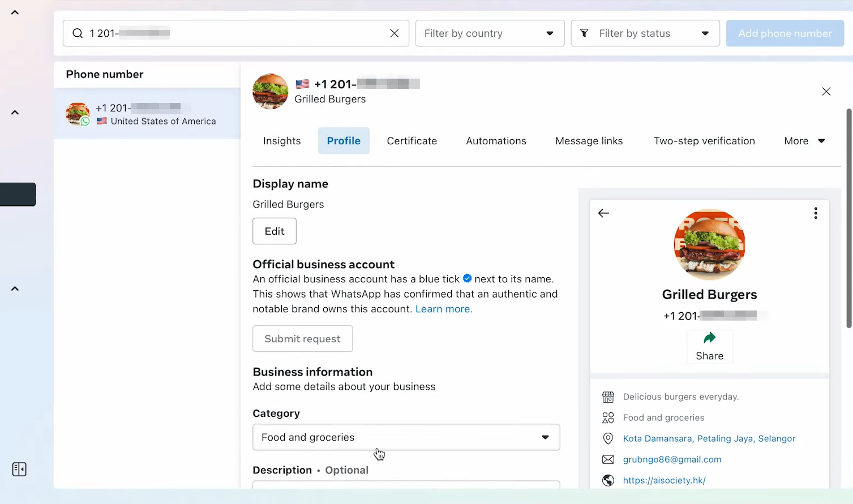This screenshot has width=853, height=504.
Task: Go to the Automations tab
Action: 496,141
